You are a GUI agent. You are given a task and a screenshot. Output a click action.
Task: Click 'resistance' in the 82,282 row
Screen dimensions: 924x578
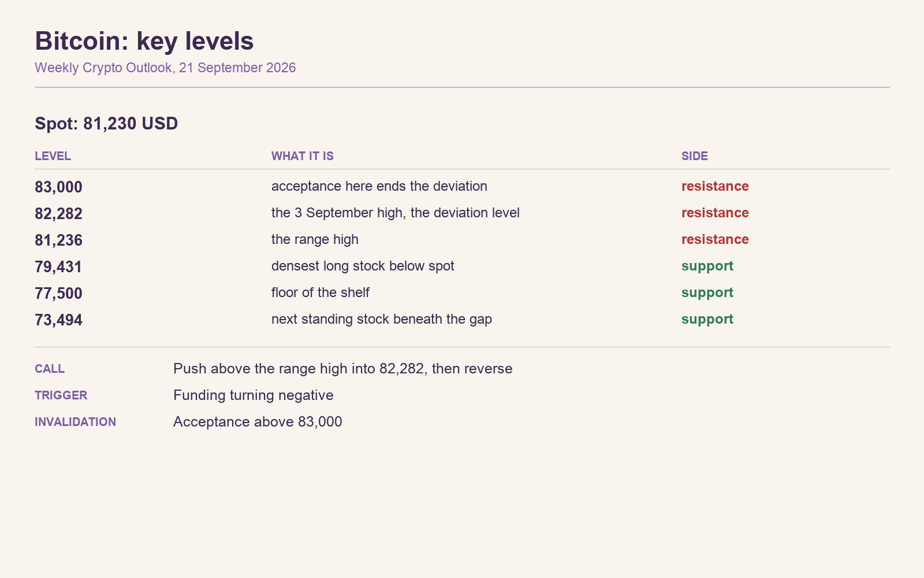715,213
